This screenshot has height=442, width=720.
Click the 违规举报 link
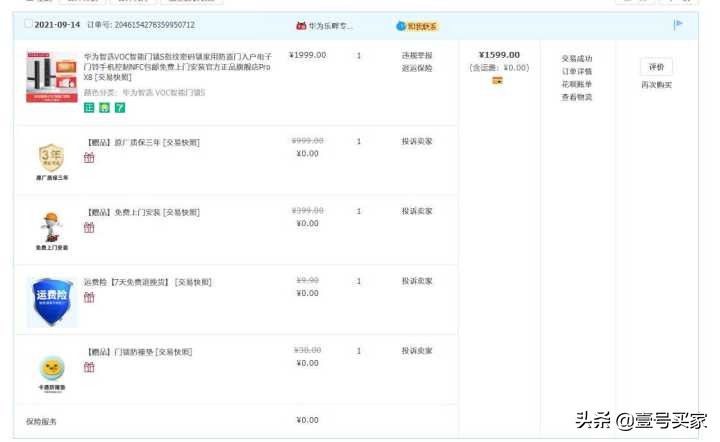click(417, 55)
